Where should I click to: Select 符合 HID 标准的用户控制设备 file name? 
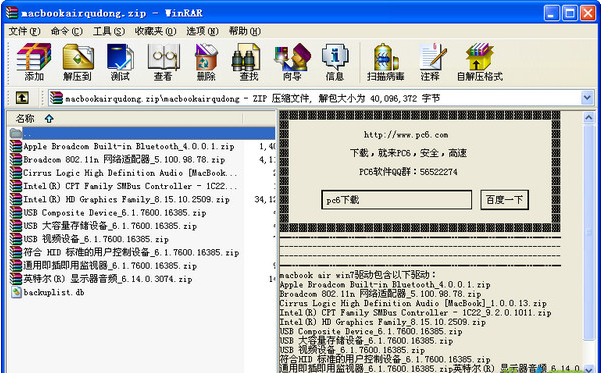point(131,253)
